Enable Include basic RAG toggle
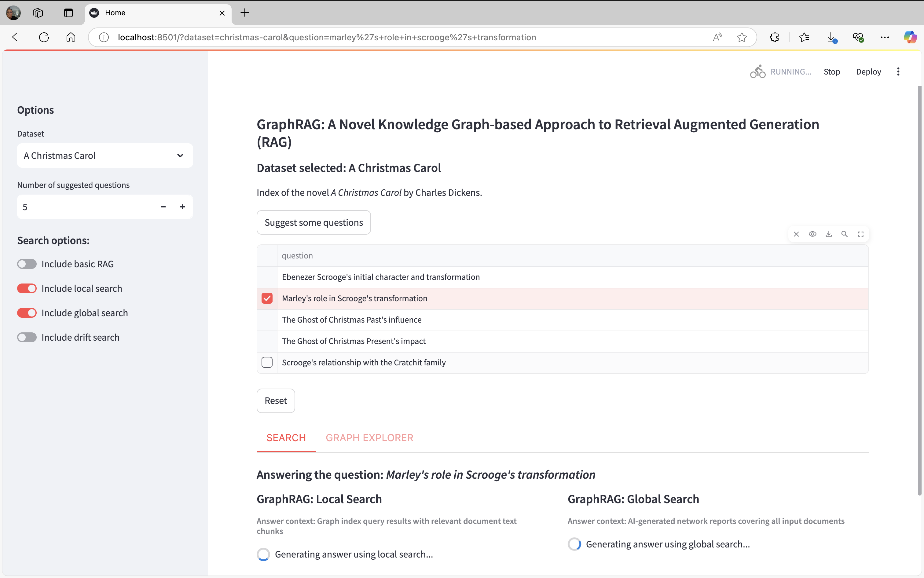Viewport: 924px width, 578px height. (27, 264)
